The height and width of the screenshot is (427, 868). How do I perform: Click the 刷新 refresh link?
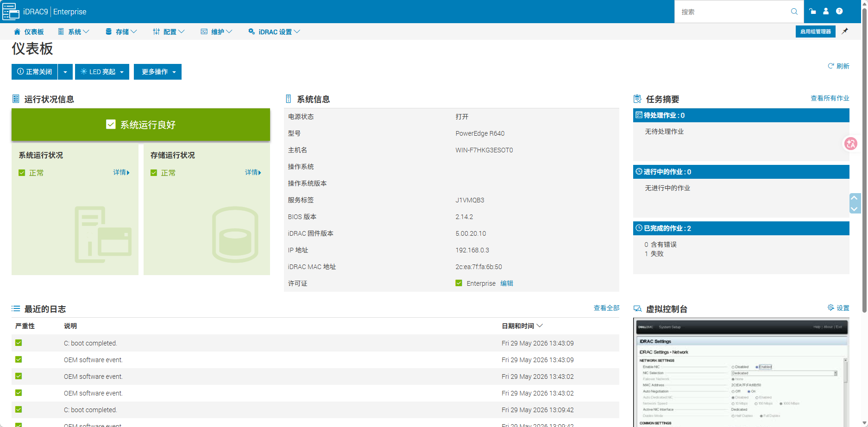(x=838, y=66)
